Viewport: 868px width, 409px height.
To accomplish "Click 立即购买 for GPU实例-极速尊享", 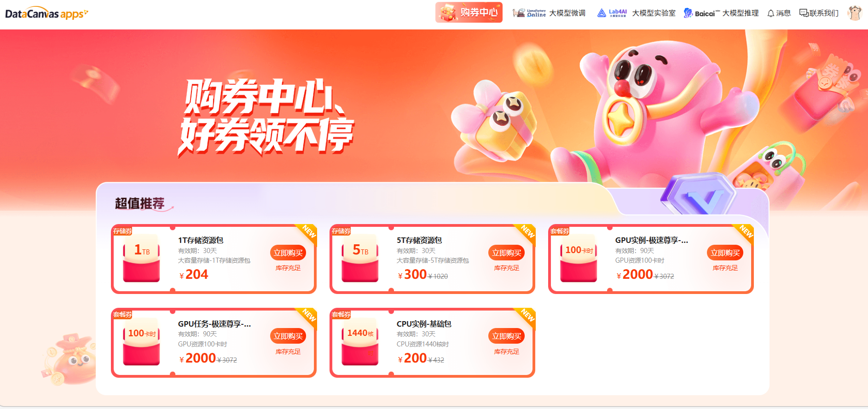I will (x=725, y=253).
